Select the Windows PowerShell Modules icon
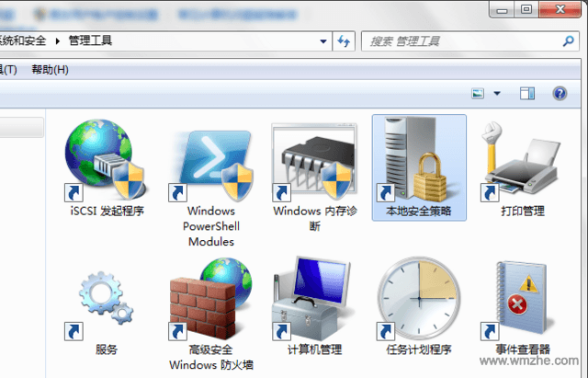Viewport: 588px width, 378px height. coord(210,164)
